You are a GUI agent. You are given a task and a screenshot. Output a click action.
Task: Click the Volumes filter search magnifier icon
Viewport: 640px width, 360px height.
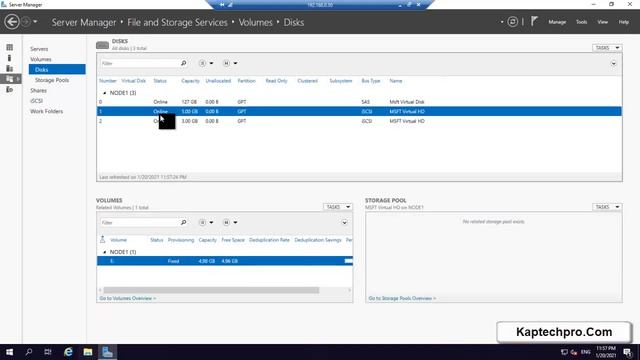(x=183, y=222)
